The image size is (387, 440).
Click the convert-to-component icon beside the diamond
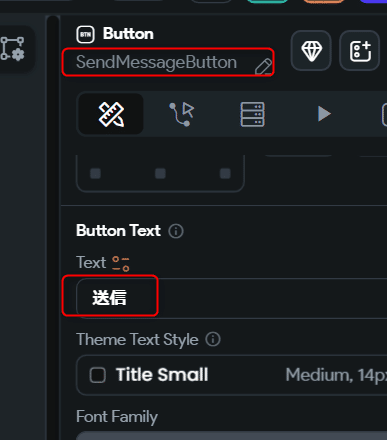[x=360, y=51]
